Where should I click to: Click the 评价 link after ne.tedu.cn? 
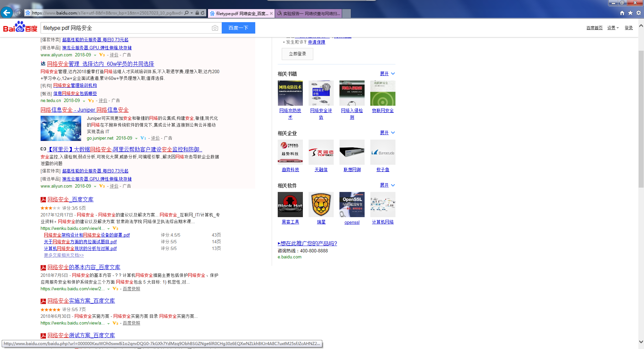pos(103,101)
